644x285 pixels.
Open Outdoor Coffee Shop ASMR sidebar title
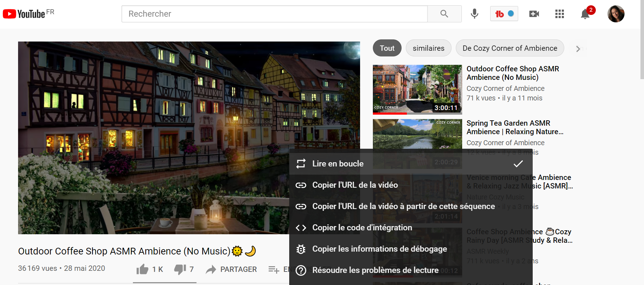[x=513, y=73]
